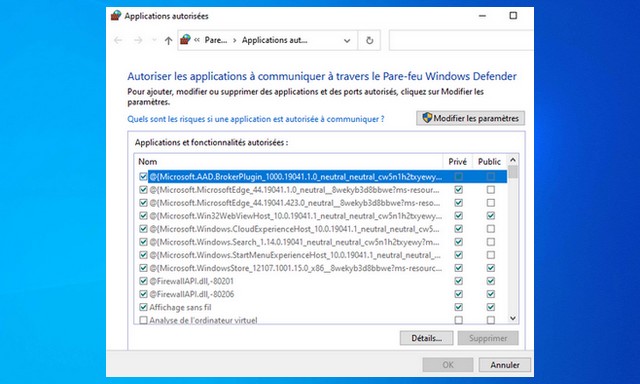
Task: Toggle Public checkbox for FirewallAPI.dll,-80206
Action: pos(491,294)
